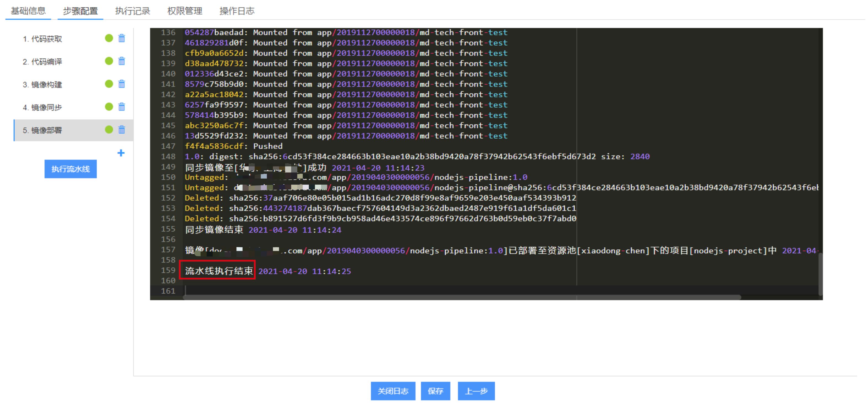Screen dimensions: 868x403
Task: Switch to the 步骤配置 tab
Action: (x=80, y=11)
